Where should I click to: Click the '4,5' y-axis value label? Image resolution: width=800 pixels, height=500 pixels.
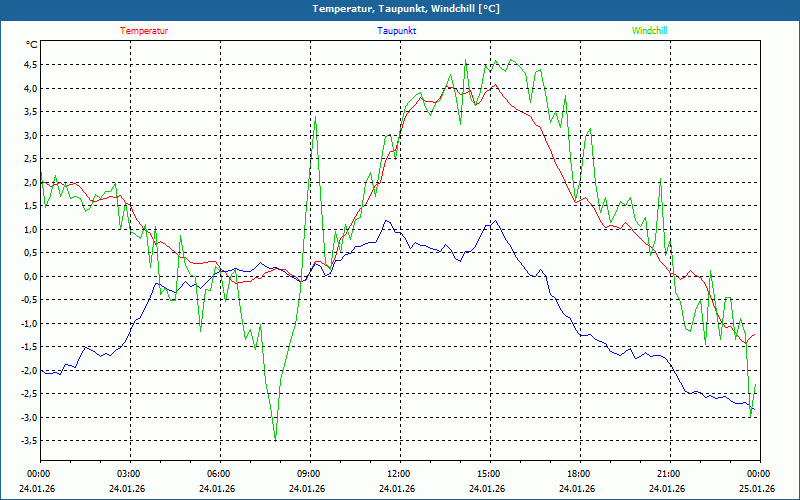30,65
